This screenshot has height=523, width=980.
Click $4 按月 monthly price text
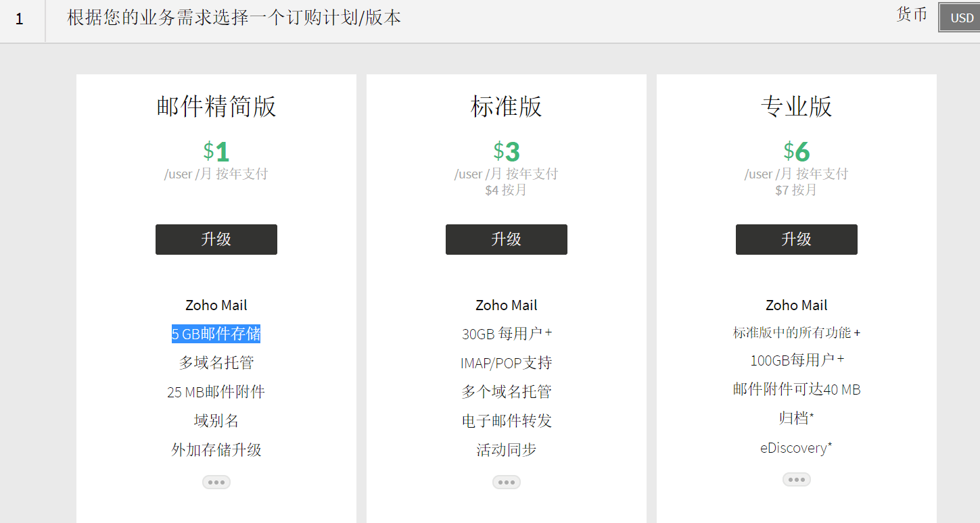[x=506, y=191]
